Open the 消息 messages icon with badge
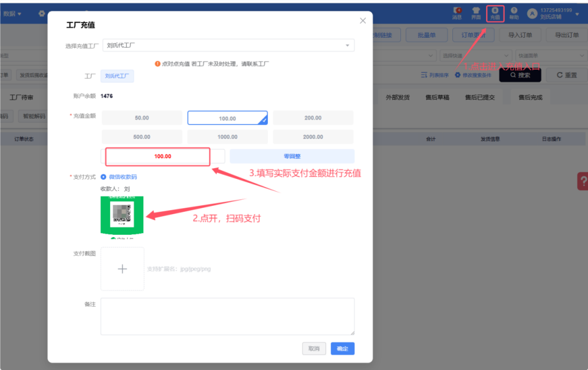588x370 pixels. click(457, 13)
